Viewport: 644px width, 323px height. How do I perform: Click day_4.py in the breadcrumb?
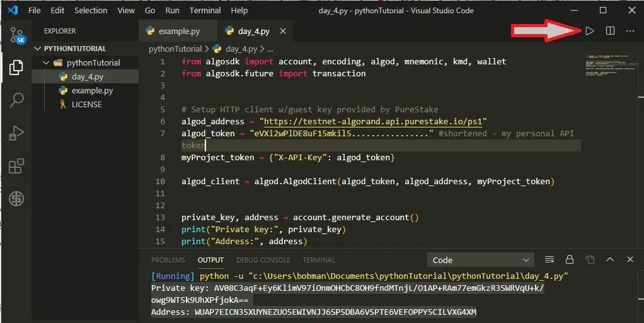point(241,49)
